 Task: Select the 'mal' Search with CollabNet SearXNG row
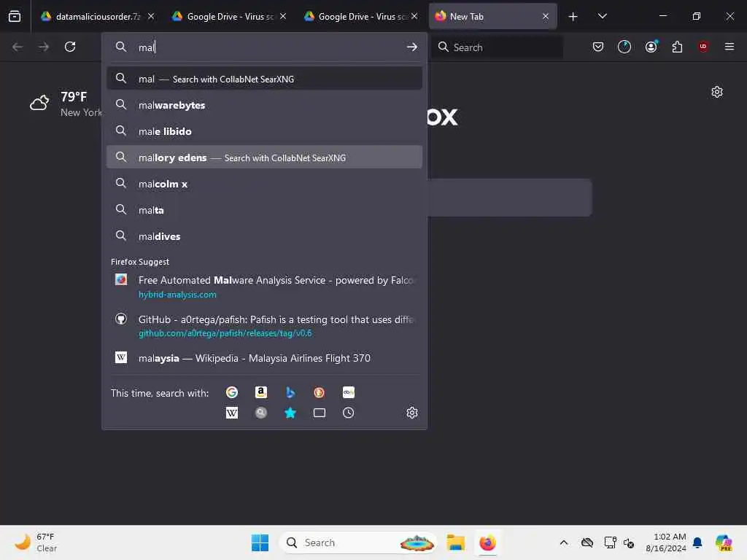point(264,79)
